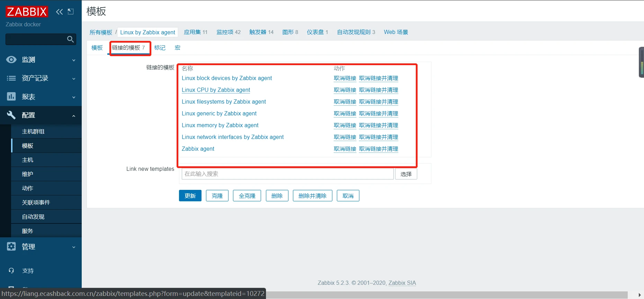This screenshot has height=299, width=644.
Task: Click 取消链接 for Linux block devices
Action: (x=345, y=78)
